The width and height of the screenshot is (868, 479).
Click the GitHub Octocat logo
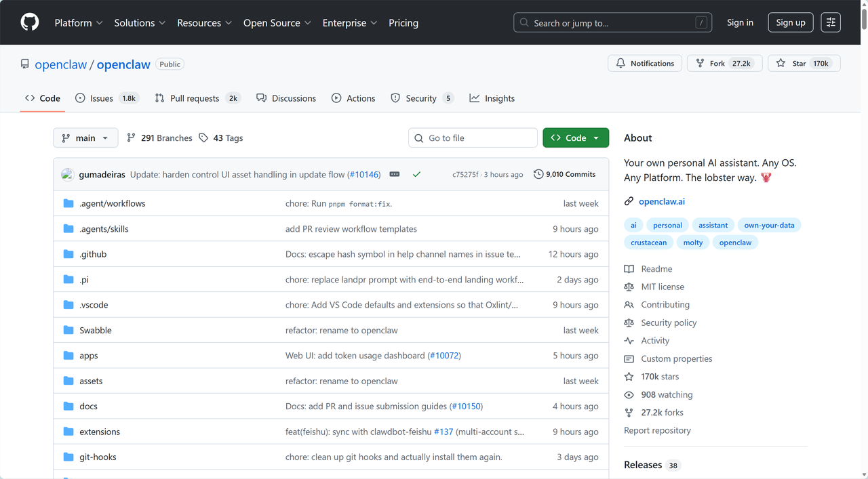pyautogui.click(x=30, y=22)
